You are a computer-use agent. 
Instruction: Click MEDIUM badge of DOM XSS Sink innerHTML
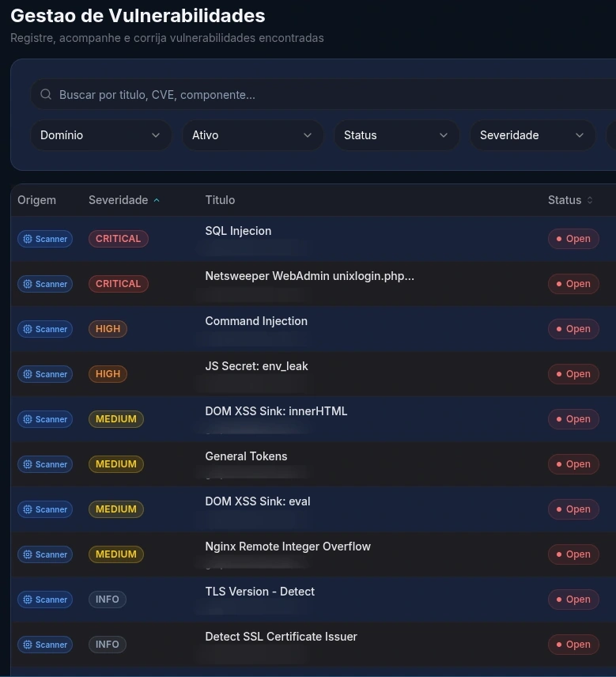click(116, 419)
